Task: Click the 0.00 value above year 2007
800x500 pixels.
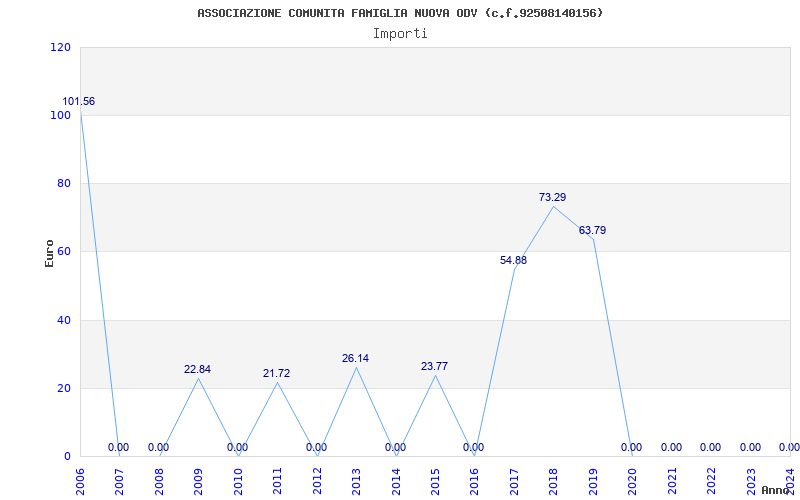Action: tap(118, 447)
